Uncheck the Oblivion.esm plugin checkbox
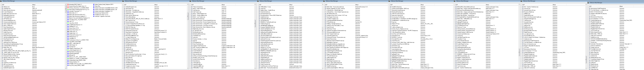 click(x=2, y=7)
